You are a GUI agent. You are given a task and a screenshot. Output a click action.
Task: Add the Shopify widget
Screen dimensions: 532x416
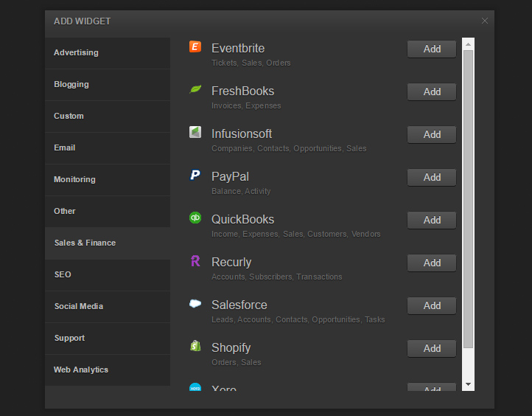pyautogui.click(x=432, y=348)
